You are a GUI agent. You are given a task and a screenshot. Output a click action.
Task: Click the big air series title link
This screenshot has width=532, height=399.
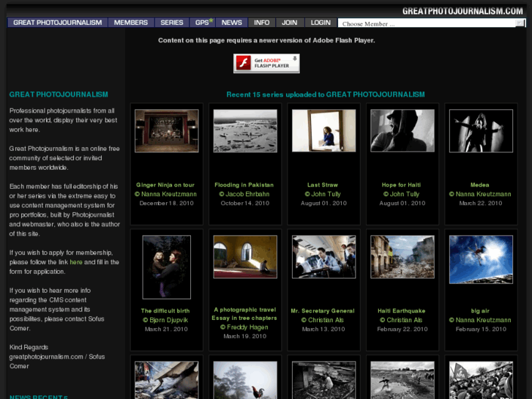tap(480, 310)
